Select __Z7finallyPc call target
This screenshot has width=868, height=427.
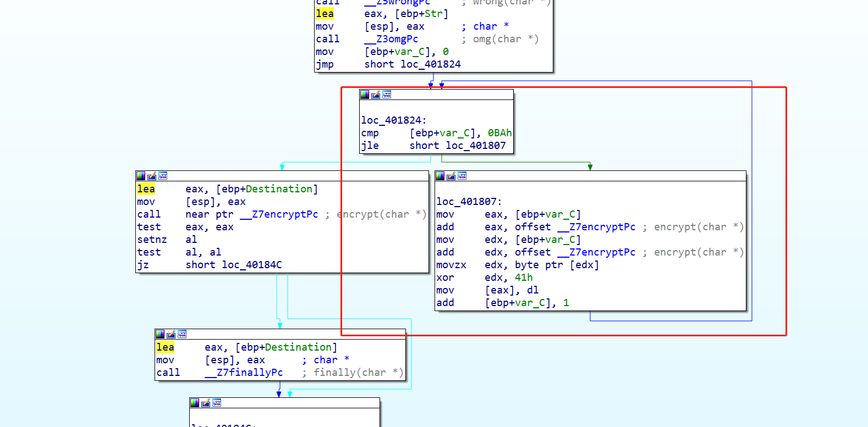(x=244, y=373)
